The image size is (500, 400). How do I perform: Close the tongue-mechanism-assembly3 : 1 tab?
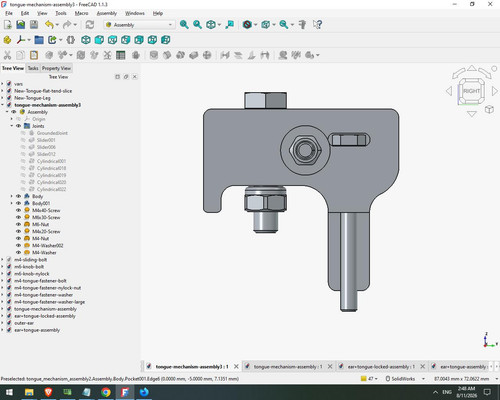(236, 367)
